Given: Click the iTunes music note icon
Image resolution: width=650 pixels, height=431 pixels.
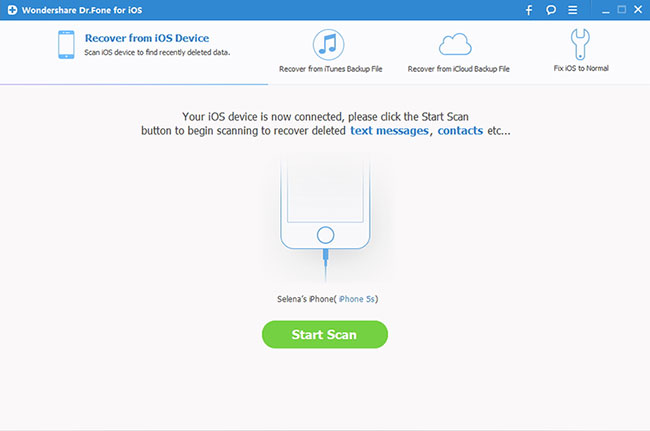Looking at the screenshot, I should [329, 44].
